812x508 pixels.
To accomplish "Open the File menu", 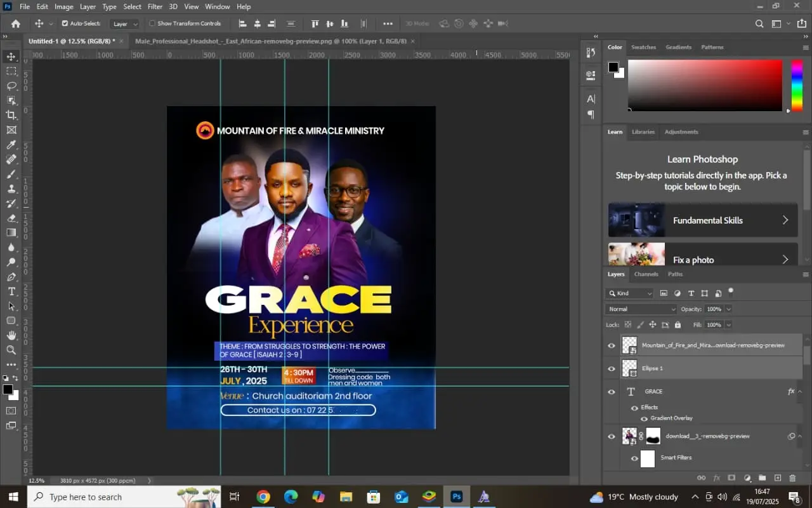I will pyautogui.click(x=25, y=6).
